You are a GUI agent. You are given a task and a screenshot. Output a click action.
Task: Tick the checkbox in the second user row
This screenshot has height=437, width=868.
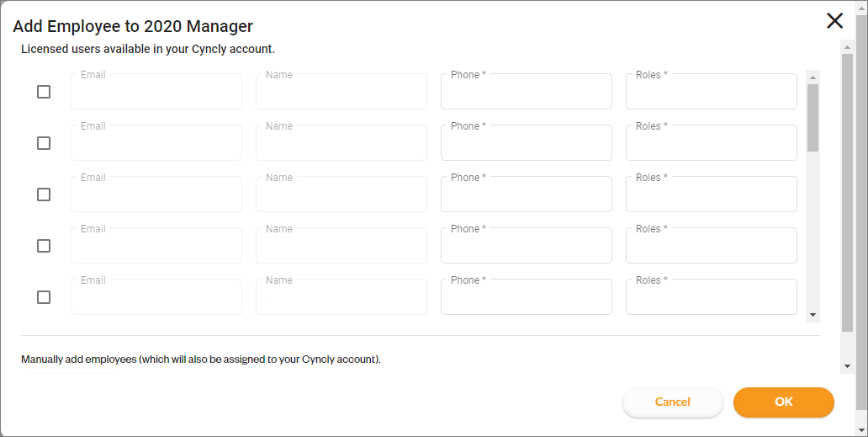tap(44, 143)
